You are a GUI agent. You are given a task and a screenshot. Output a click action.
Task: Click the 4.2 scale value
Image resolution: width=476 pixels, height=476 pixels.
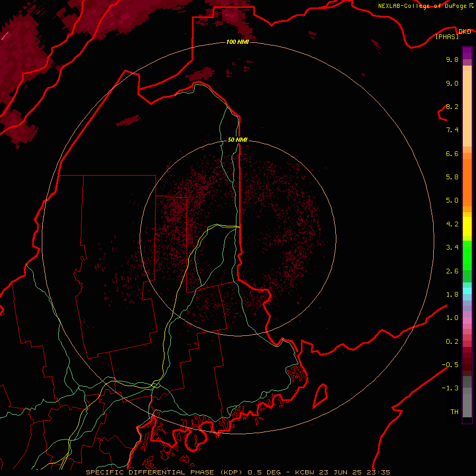[x=452, y=224]
